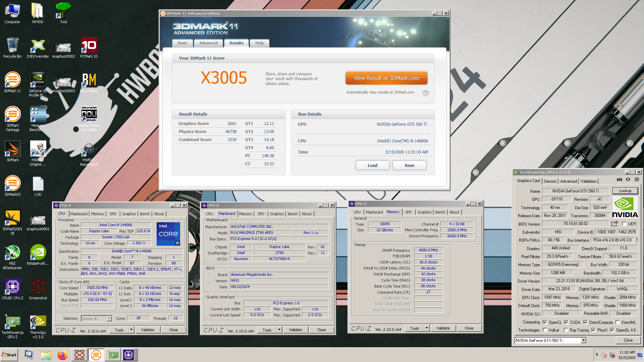This screenshot has height=362, width=644.
Task: Open Help tab in 3DMark 11
Action: [x=259, y=43]
